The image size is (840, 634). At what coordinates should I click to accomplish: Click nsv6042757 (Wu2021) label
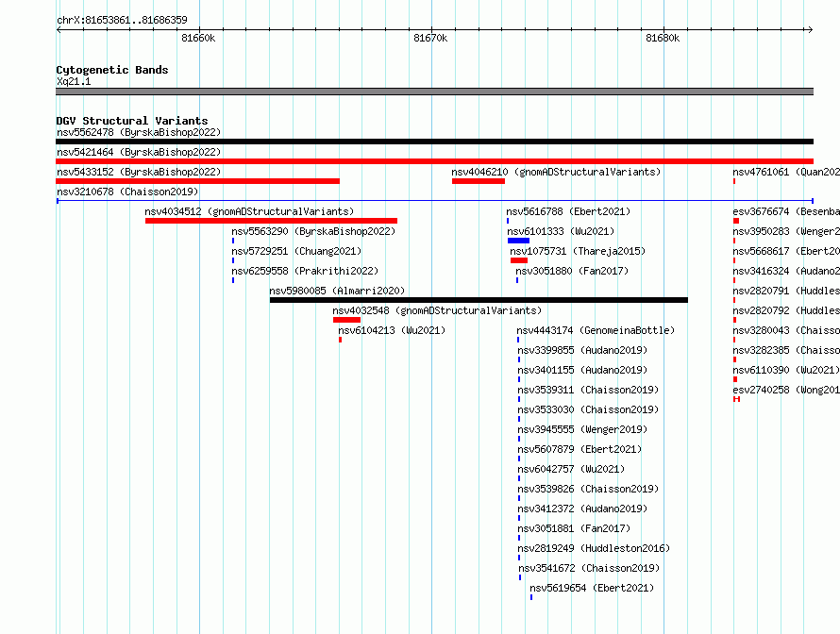[571, 469]
